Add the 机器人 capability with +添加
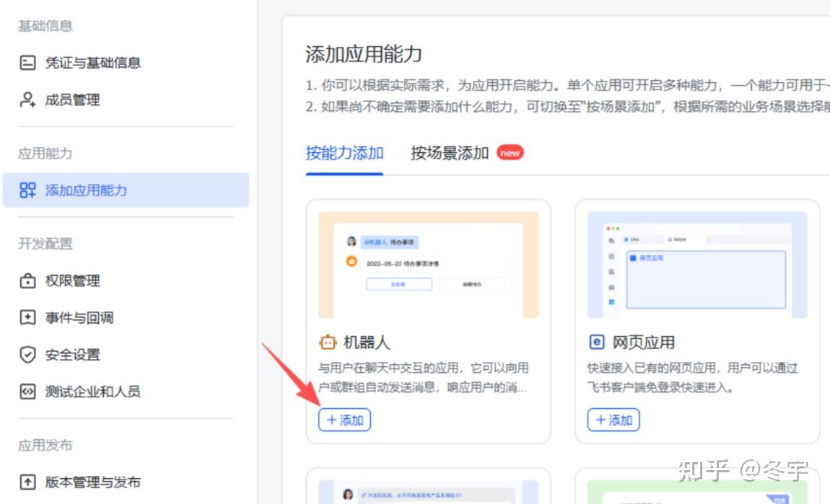This screenshot has width=830, height=504. point(344,420)
